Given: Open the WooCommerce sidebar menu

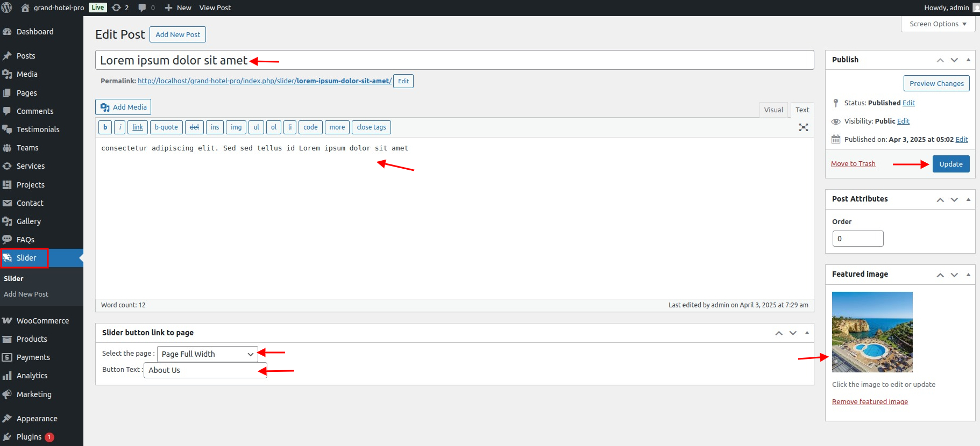Looking at the screenshot, I should click(42, 321).
